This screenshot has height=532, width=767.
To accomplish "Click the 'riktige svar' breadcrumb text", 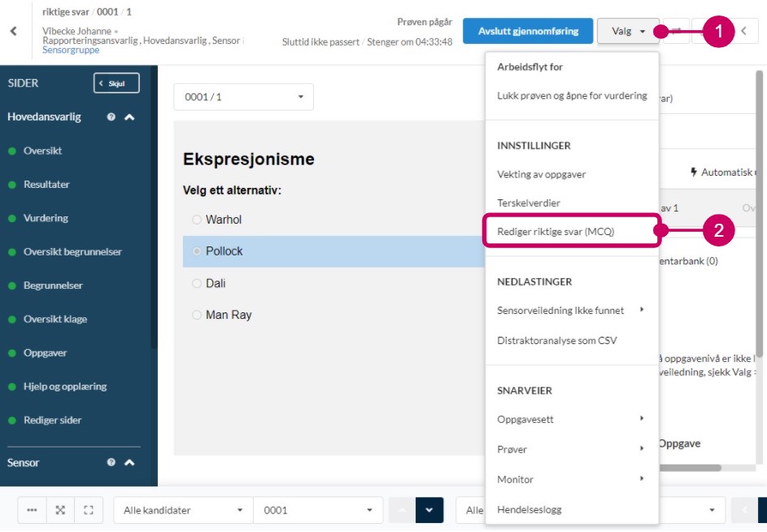I will (x=66, y=12).
